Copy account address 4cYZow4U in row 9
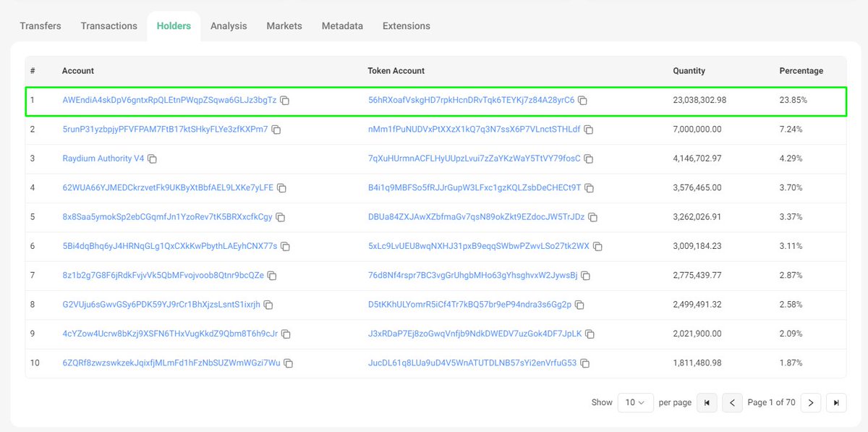 [286, 334]
